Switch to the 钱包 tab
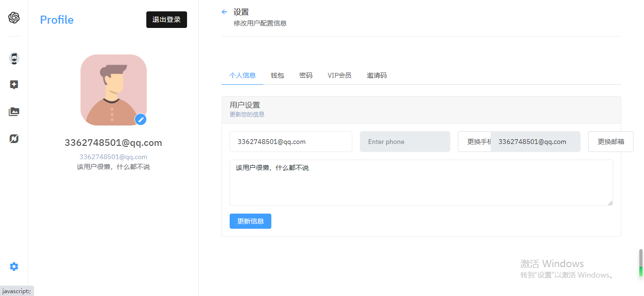The height and width of the screenshot is (296, 644). (x=277, y=75)
